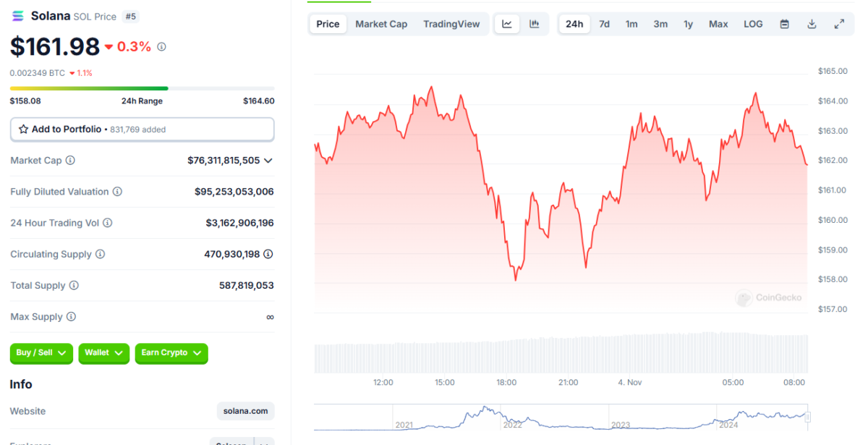Viewport: 868px width, 445px height.
Task: Select the 7d time range
Action: (x=604, y=24)
